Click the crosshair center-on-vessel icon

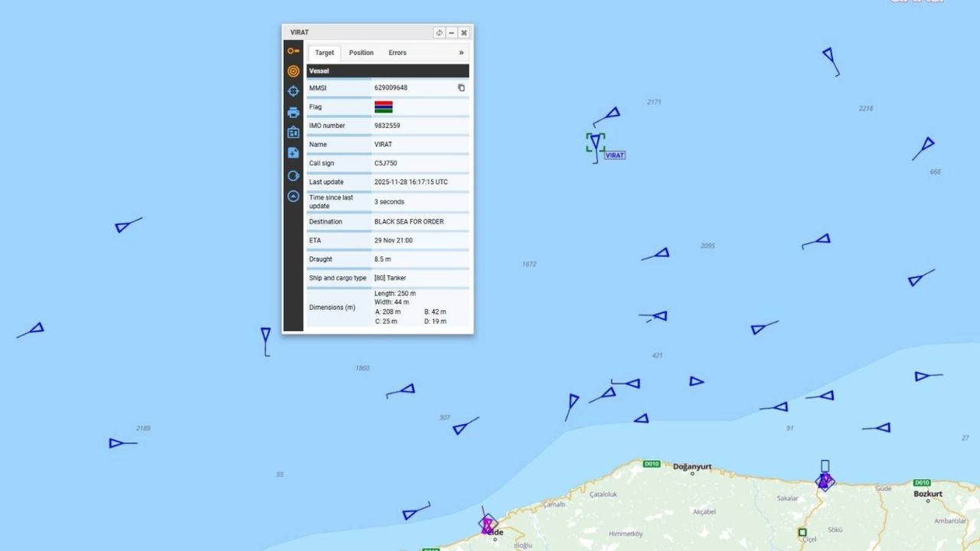(293, 91)
